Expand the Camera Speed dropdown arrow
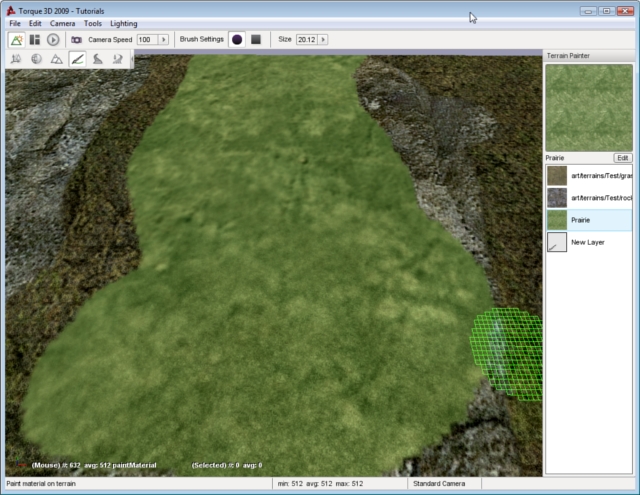Screen dimensions: 640x495 coord(163,39)
